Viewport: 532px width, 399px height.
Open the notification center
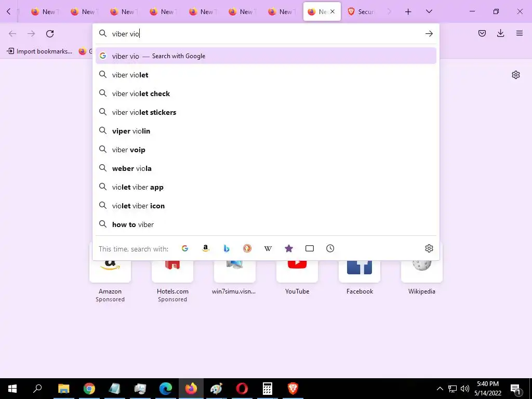click(516, 389)
